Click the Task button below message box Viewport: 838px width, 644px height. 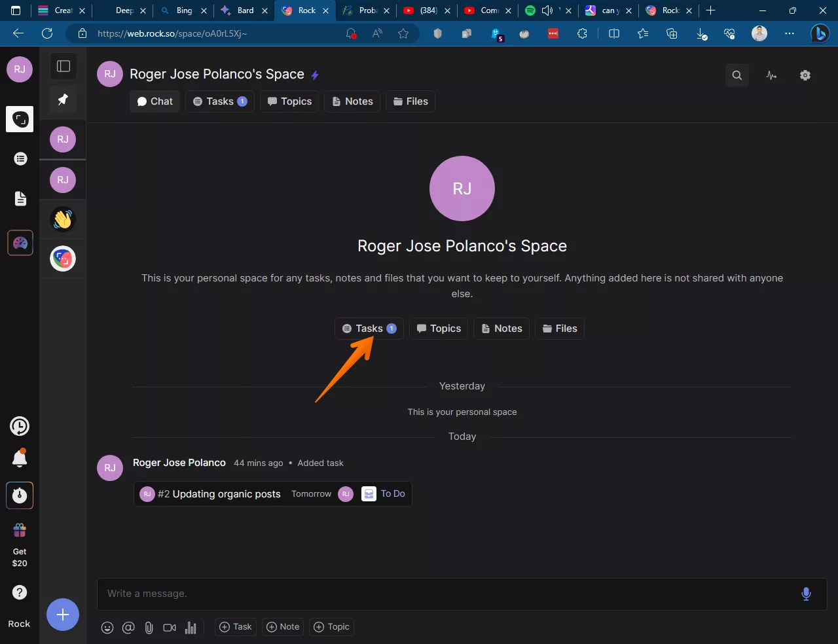coord(236,627)
